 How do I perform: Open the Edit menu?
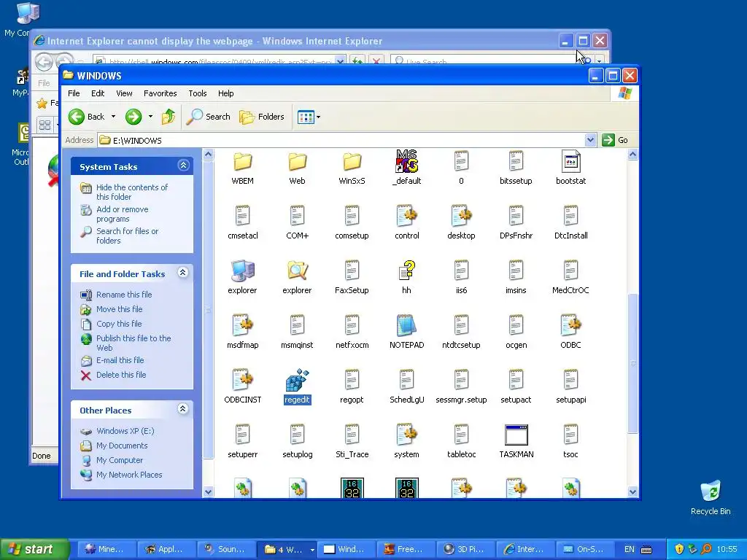98,93
